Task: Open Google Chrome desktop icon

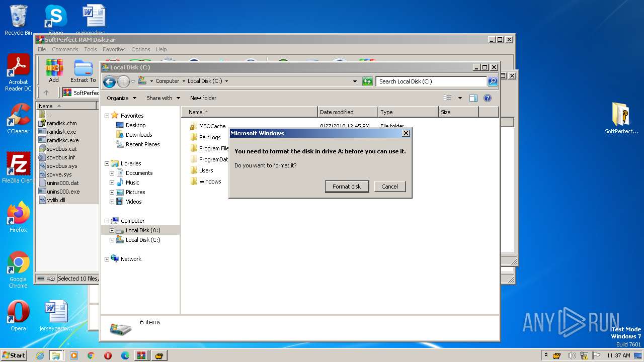Action: coord(18,270)
